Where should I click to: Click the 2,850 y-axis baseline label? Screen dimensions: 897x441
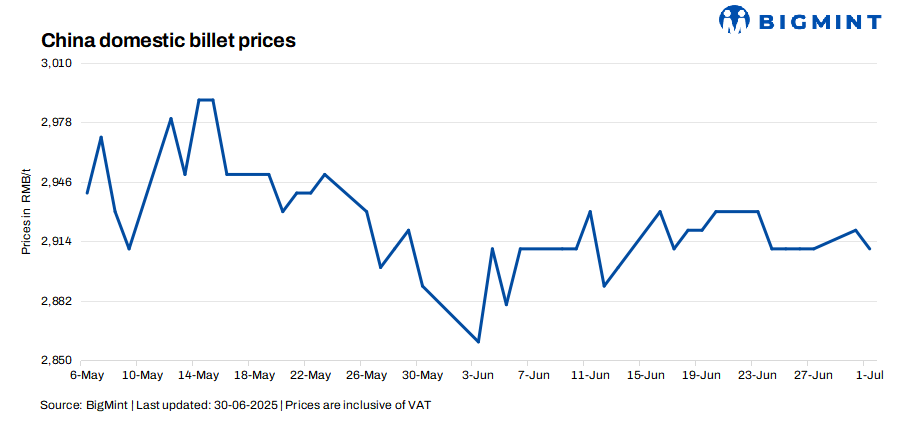[57, 360]
